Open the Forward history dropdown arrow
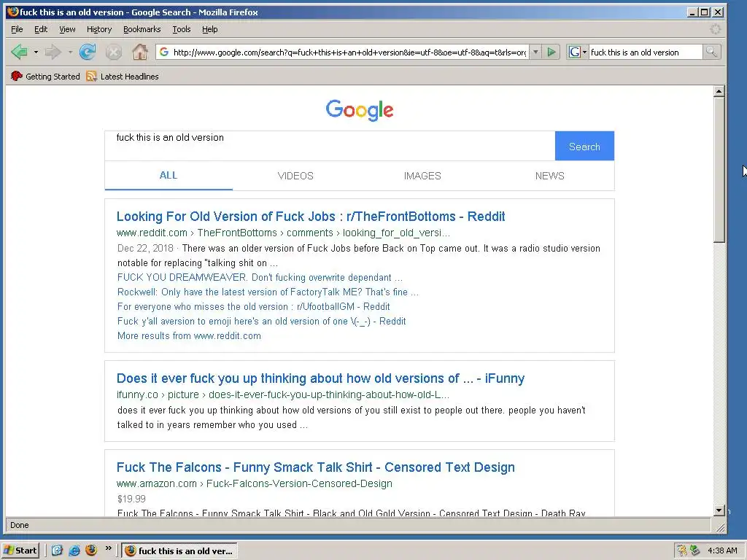The height and width of the screenshot is (560, 747). coord(70,52)
